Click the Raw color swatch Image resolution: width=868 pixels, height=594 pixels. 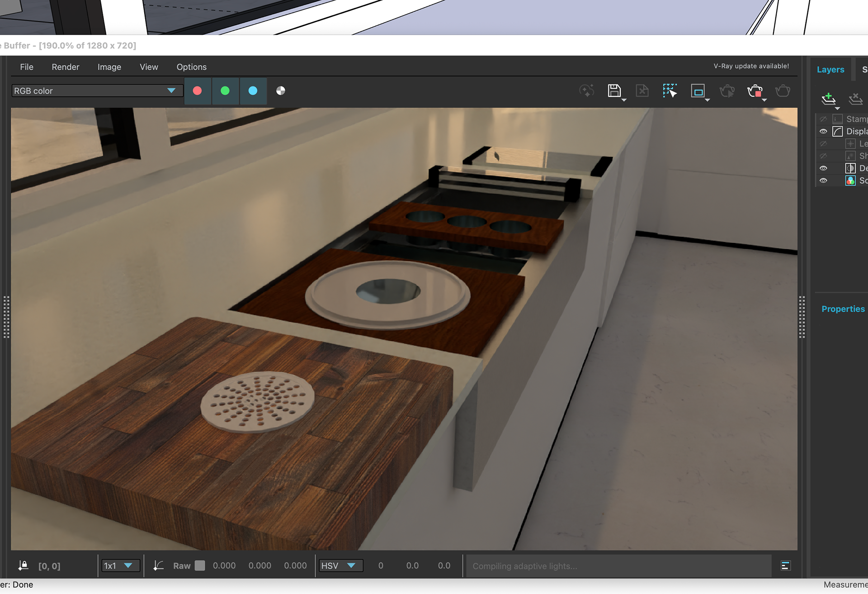pyautogui.click(x=200, y=566)
